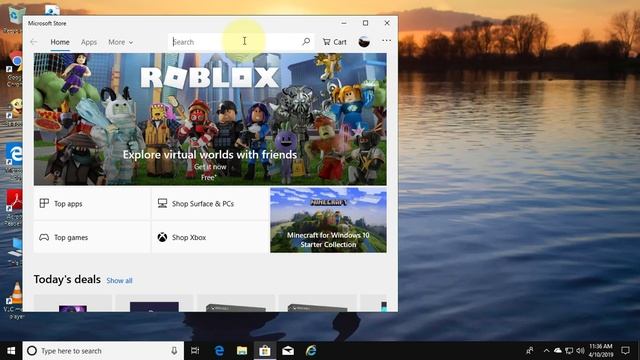
Task: Open the user account avatar
Action: pos(364,42)
